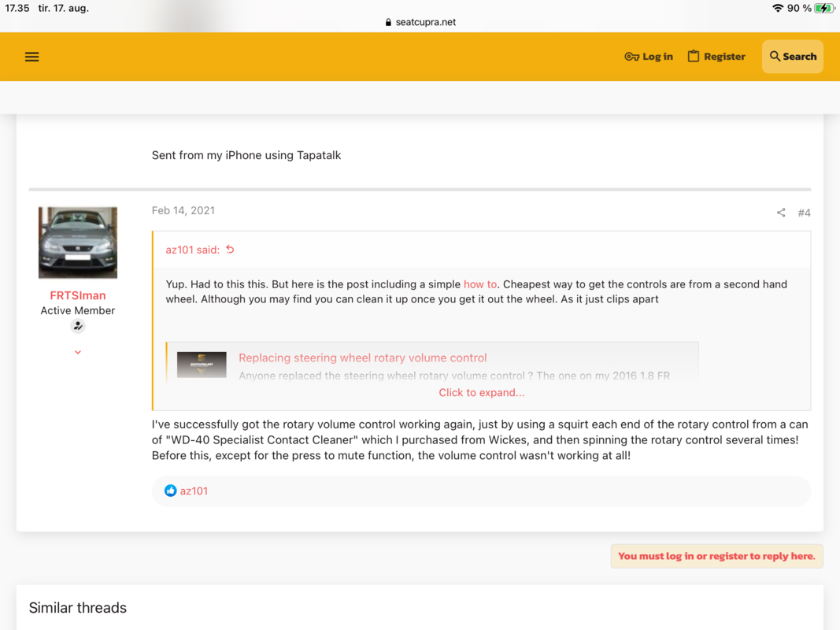Image resolution: width=840 pixels, height=630 pixels.
Task: Tap the battery status icon
Action: click(824, 8)
